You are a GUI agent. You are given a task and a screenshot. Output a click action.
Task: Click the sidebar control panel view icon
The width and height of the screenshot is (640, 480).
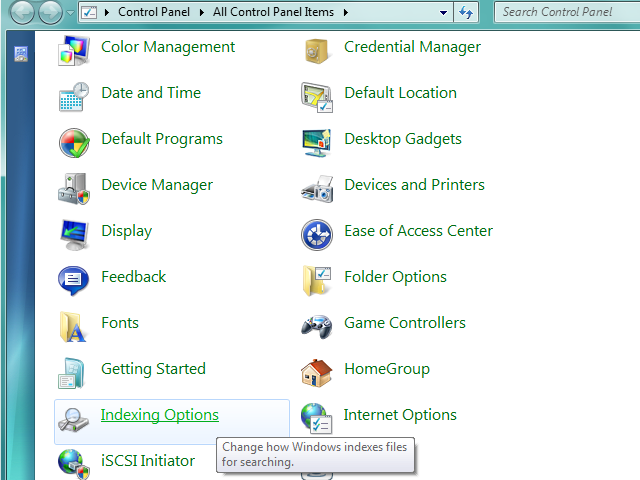tap(21, 54)
